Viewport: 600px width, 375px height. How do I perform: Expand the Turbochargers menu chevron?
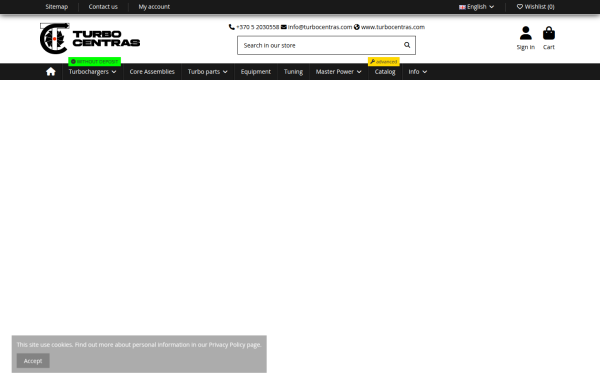pos(114,72)
